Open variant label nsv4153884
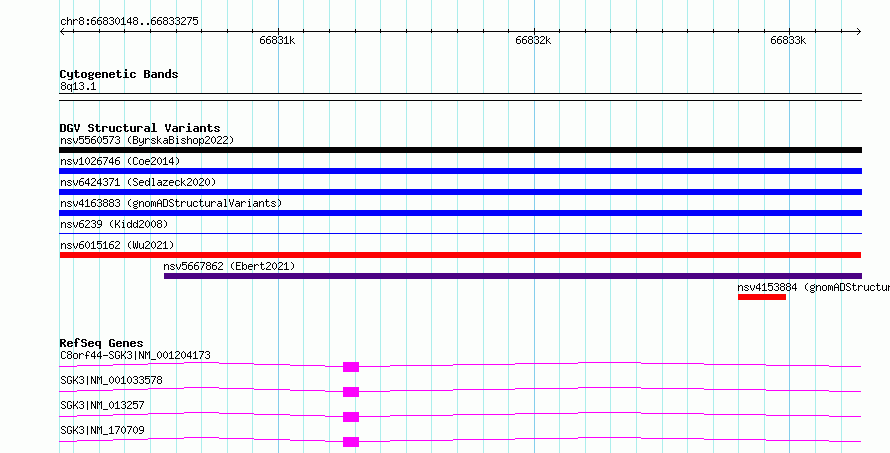The width and height of the screenshot is (890, 453). click(813, 287)
